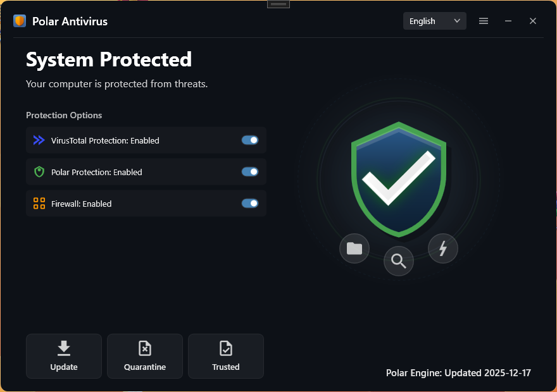The width and height of the screenshot is (557, 392).
Task: Close the Polar Antivirus window
Action: [x=533, y=21]
